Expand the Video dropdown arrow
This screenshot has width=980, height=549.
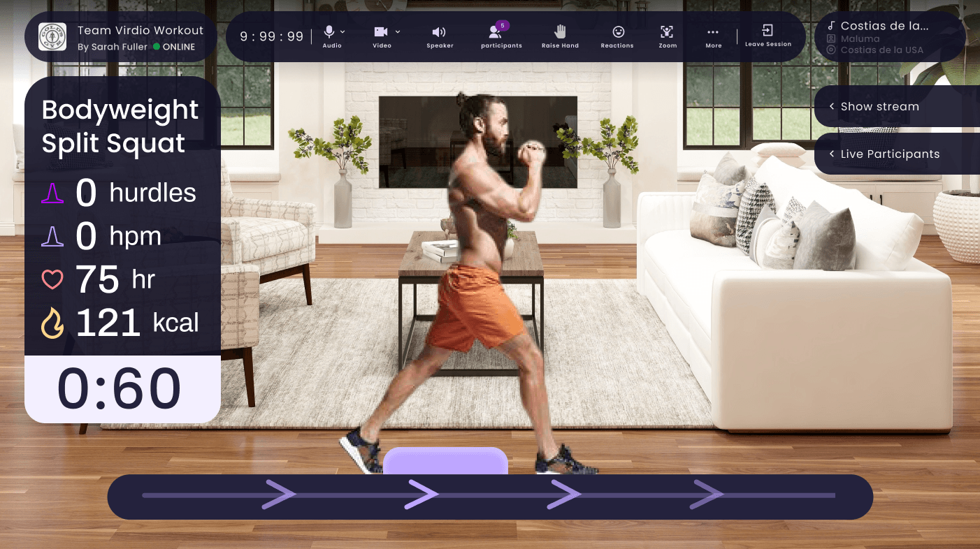(398, 31)
